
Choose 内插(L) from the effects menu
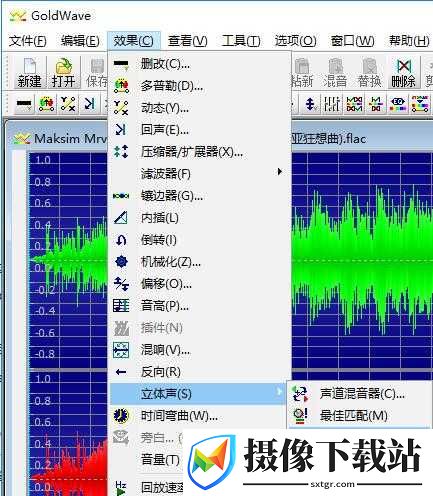199,218
